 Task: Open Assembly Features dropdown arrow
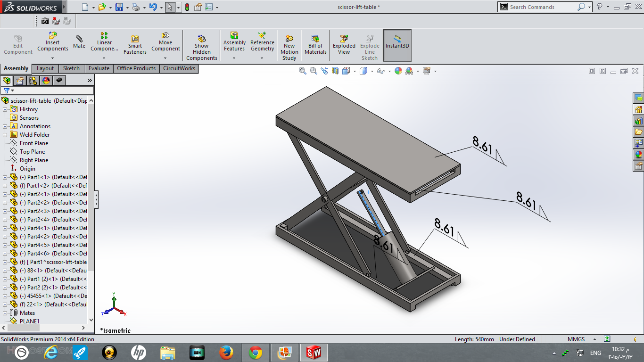tap(234, 58)
